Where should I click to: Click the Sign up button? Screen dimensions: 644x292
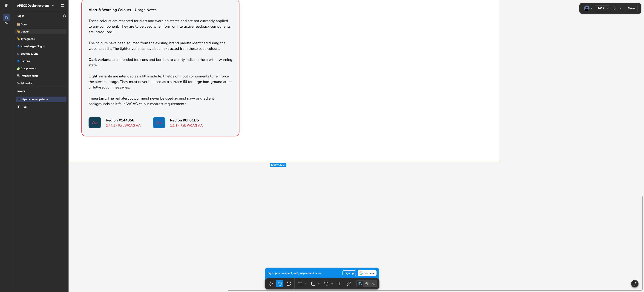tap(349, 273)
